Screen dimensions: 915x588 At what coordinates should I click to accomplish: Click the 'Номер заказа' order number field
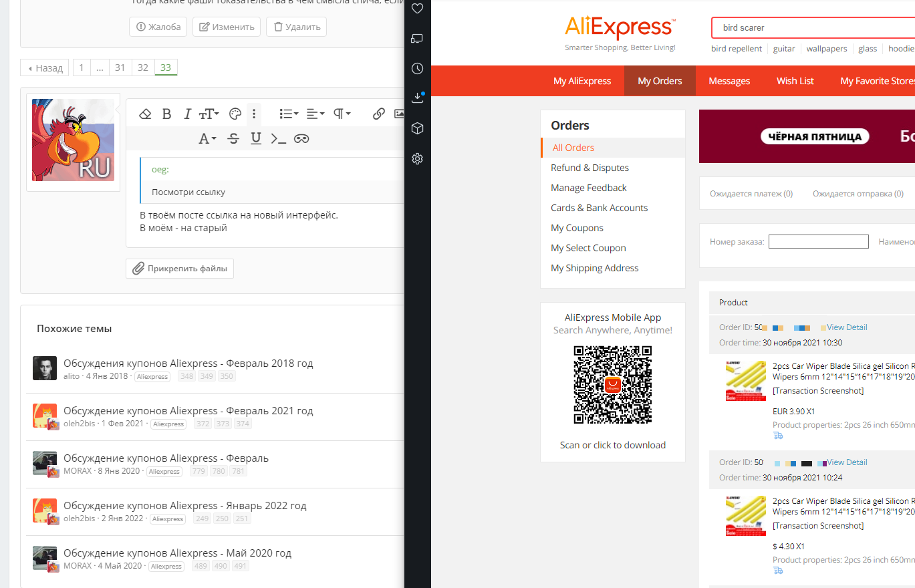[819, 241]
